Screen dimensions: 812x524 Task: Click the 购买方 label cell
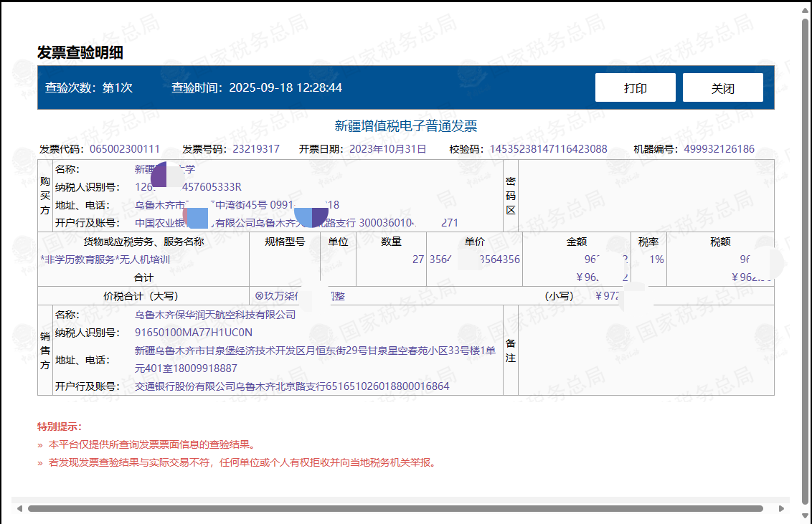(45, 196)
